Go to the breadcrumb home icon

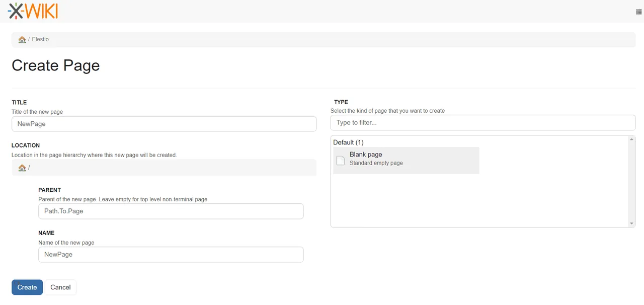coord(22,39)
